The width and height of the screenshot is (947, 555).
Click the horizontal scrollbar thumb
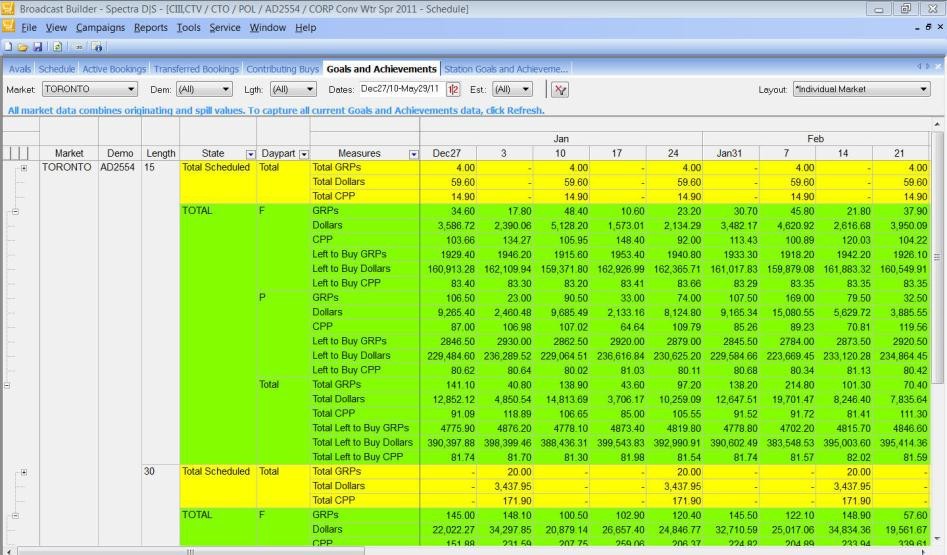(190, 551)
